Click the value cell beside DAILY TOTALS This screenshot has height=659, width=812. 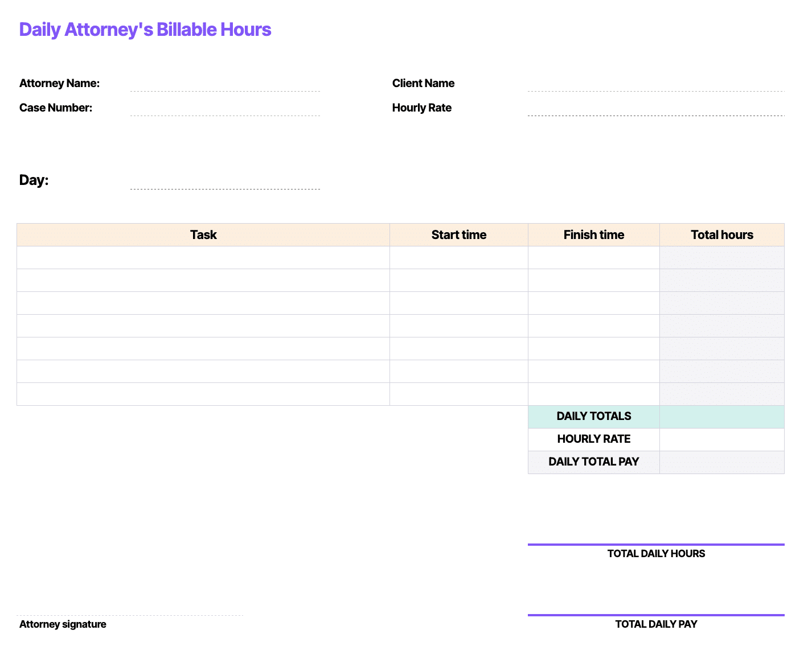[x=722, y=417]
